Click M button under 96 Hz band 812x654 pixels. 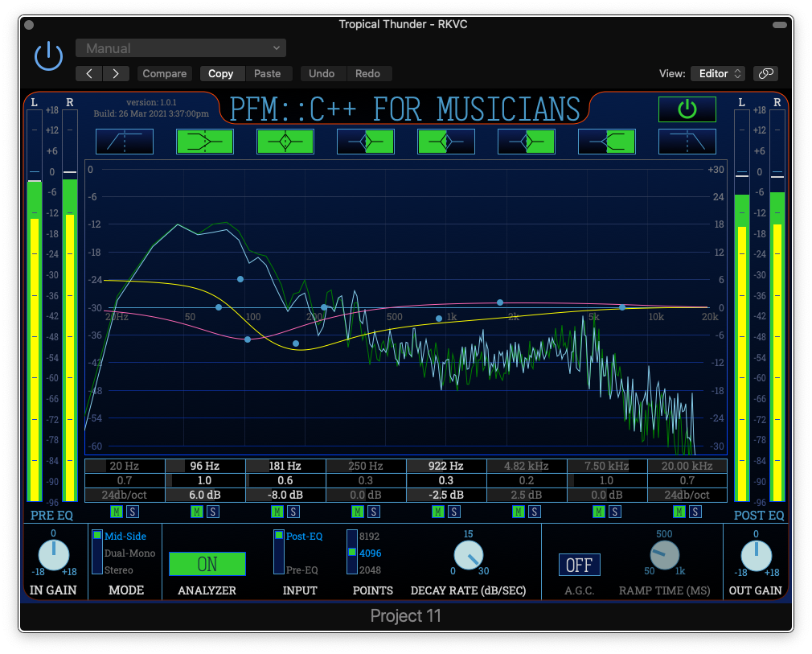pos(196,512)
